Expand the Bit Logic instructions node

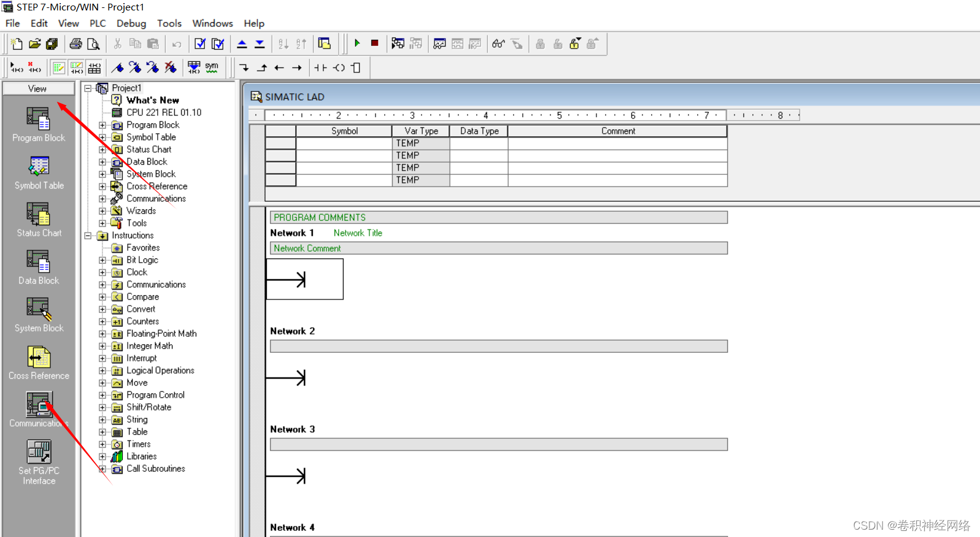(102, 260)
